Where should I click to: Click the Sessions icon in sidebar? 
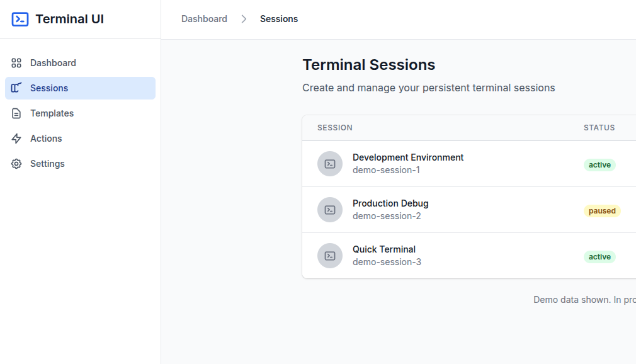coord(16,88)
